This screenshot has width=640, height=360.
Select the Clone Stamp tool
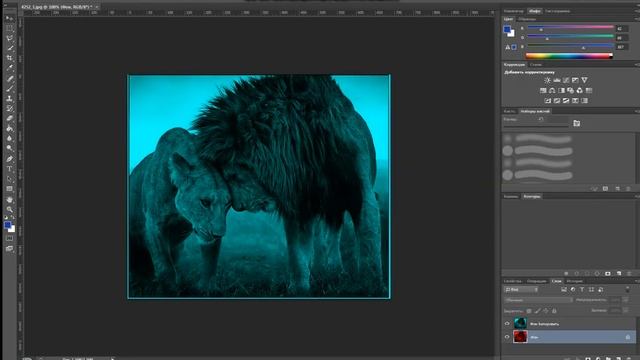click(x=9, y=98)
